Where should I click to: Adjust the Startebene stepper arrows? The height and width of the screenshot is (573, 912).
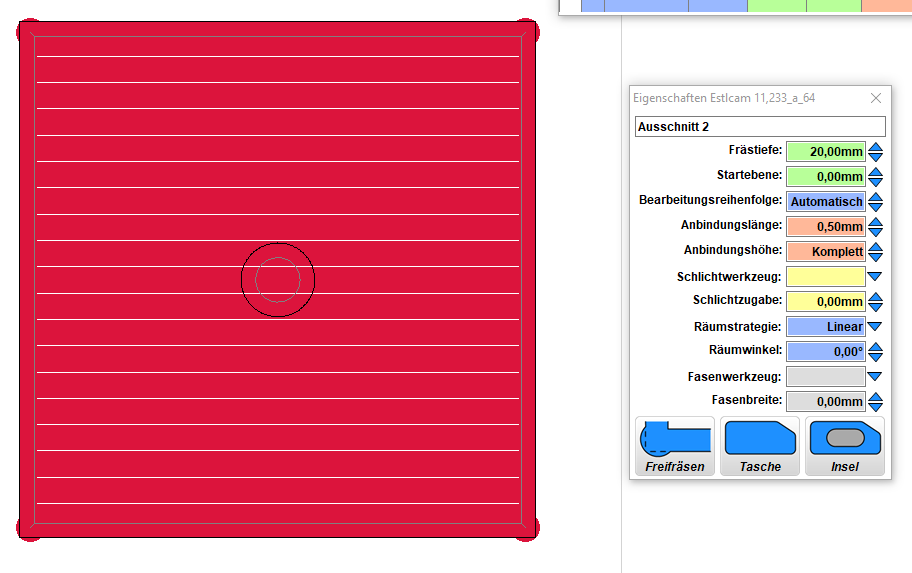point(875,177)
